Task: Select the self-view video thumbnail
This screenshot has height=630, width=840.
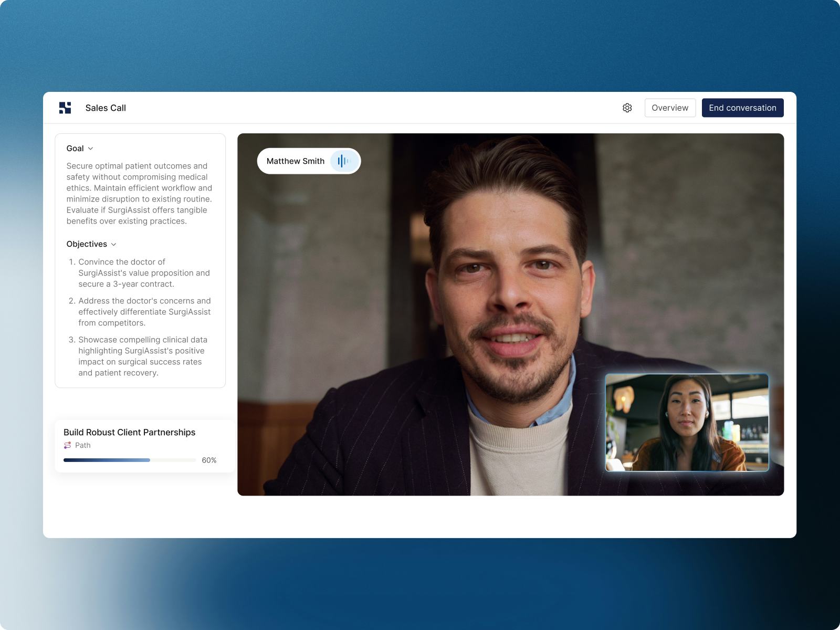Action: pyautogui.click(x=687, y=423)
